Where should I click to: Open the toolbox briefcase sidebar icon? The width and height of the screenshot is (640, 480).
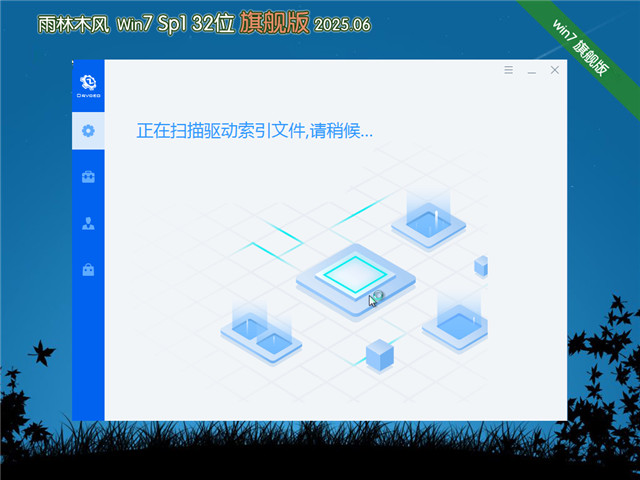click(88, 177)
